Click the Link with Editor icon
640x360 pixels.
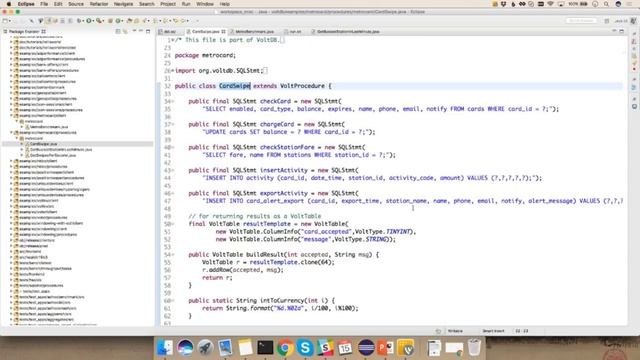click(x=125, y=31)
